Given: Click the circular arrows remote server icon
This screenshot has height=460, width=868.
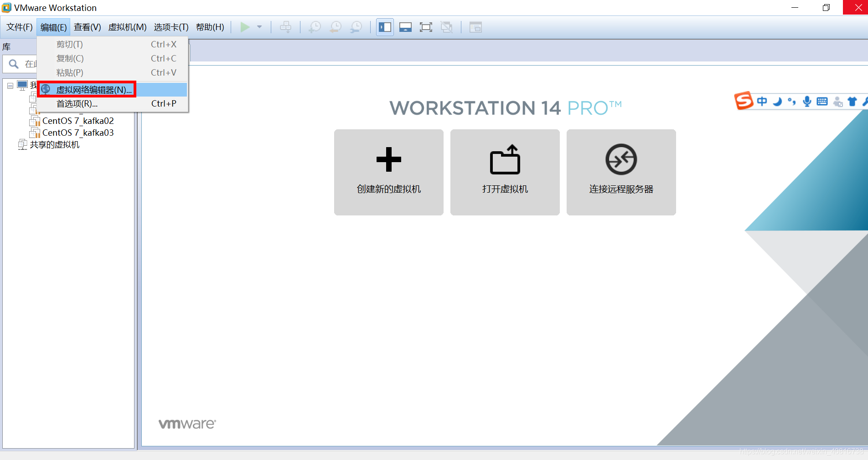Looking at the screenshot, I should [621, 159].
